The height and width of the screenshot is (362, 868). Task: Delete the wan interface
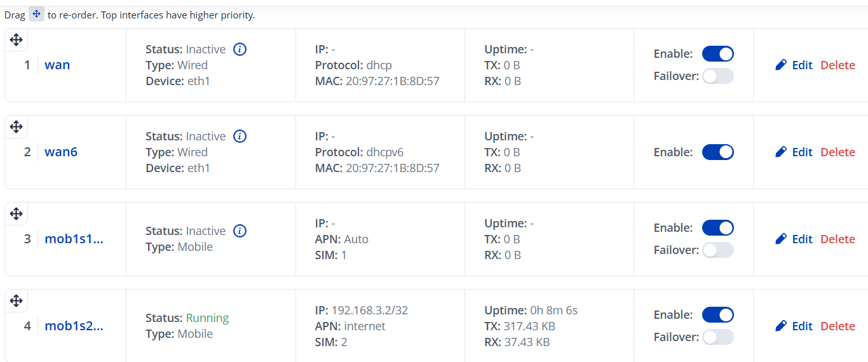(837, 65)
